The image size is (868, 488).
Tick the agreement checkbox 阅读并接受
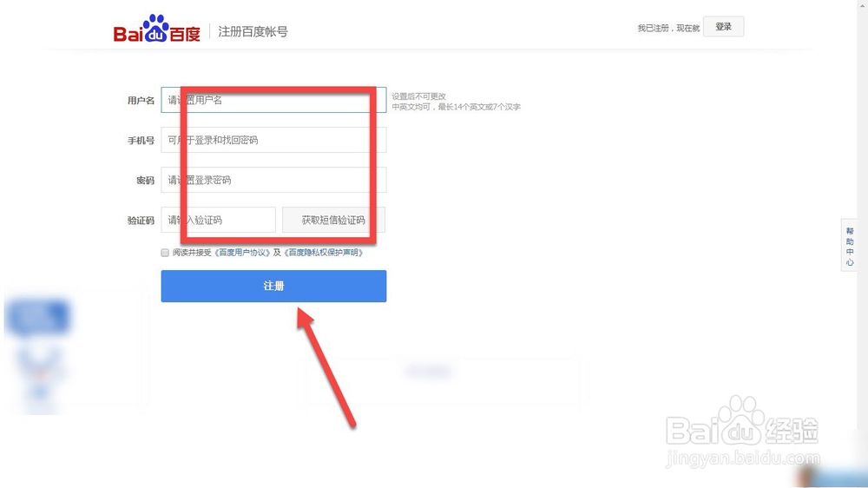165,253
